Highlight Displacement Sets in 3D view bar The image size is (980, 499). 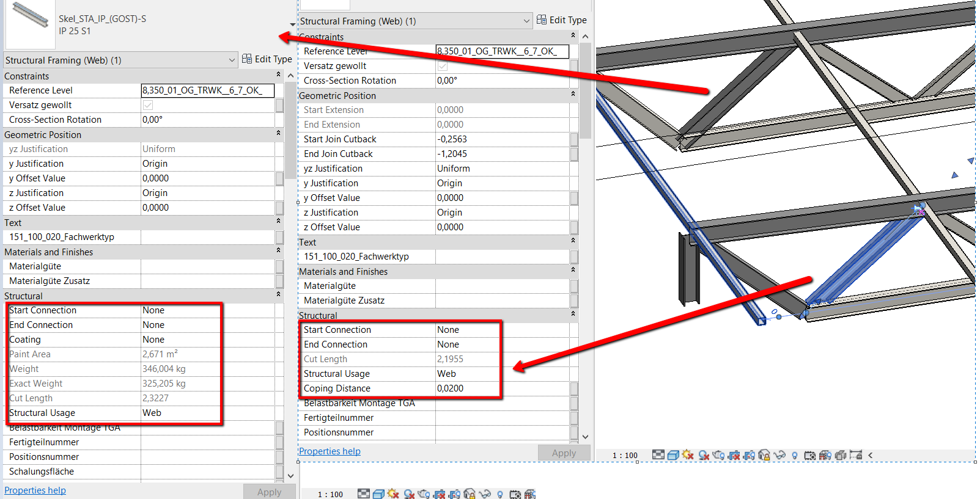(841, 455)
